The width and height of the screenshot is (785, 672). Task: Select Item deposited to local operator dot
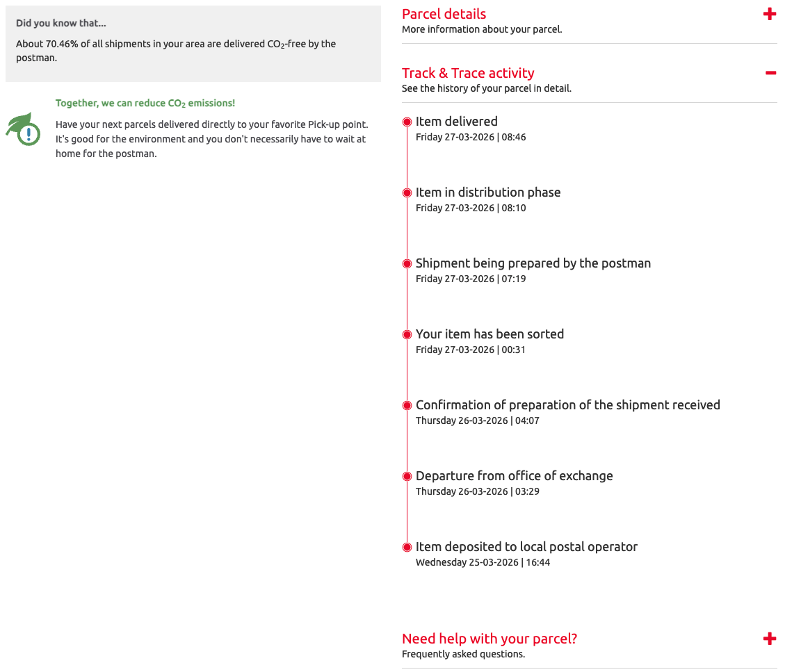click(407, 548)
